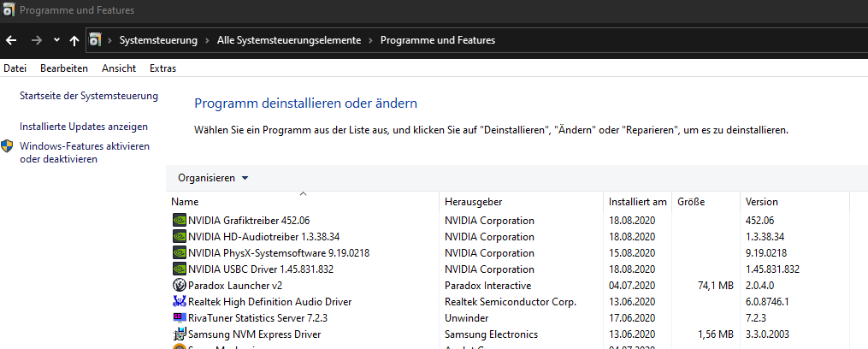Expand the chevron before Systemsteuerung

click(110, 40)
